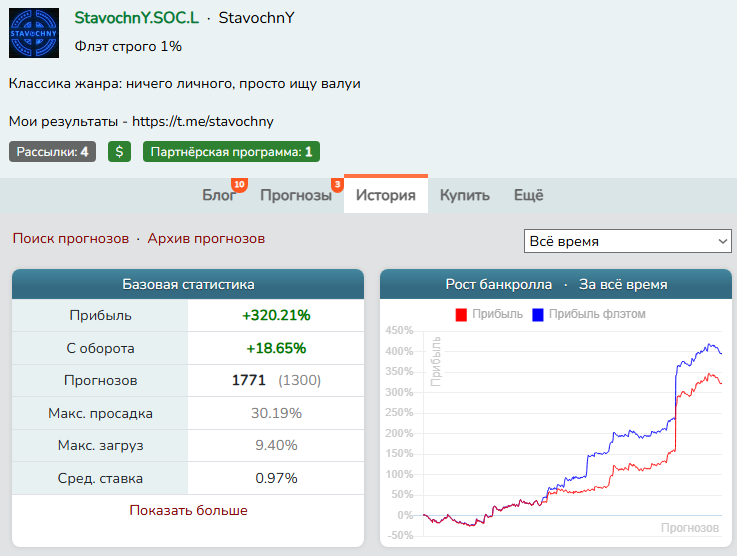Open the StavochnY.SOC.L profile link

coord(137,18)
